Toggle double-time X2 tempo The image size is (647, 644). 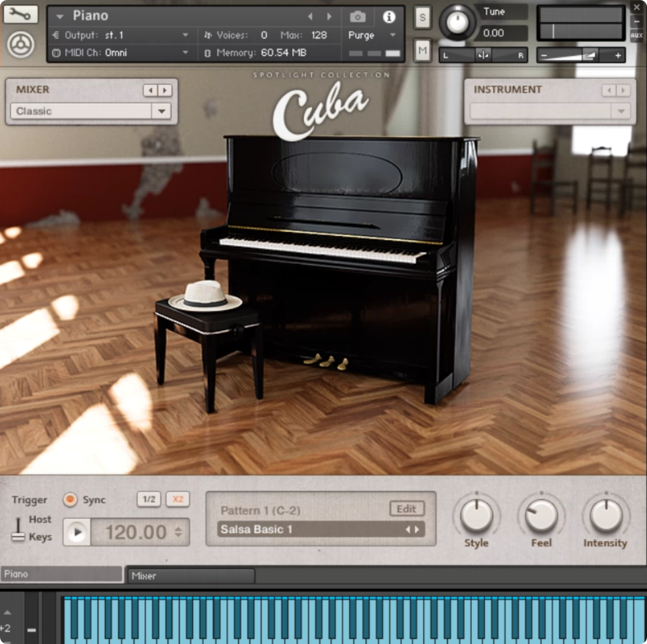coord(178,499)
